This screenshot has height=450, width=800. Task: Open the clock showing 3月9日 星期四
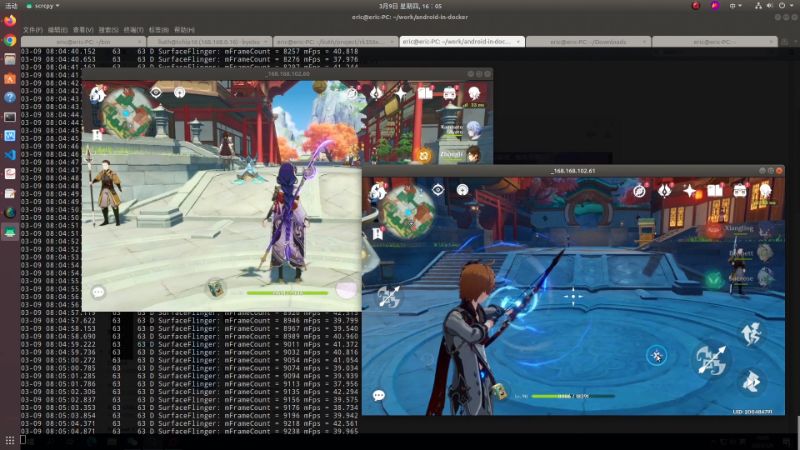tap(410, 6)
